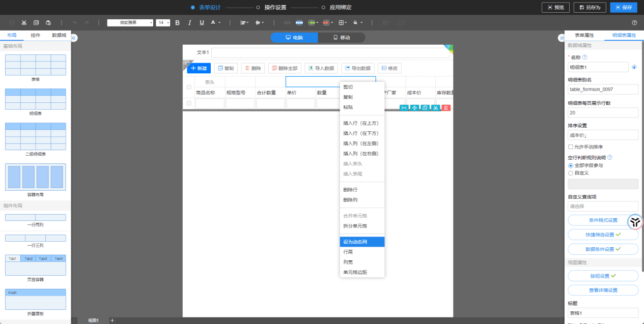This screenshot has height=324, width=644.
Task: Click the 条件格式设置 button
Action: point(603,220)
